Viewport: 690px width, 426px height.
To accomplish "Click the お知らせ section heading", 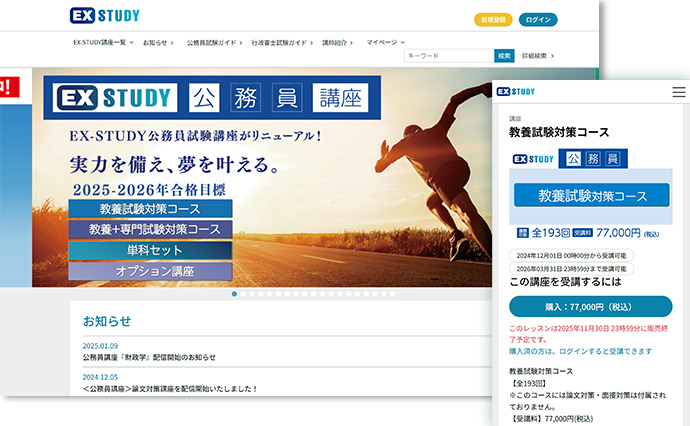I will click(x=107, y=321).
